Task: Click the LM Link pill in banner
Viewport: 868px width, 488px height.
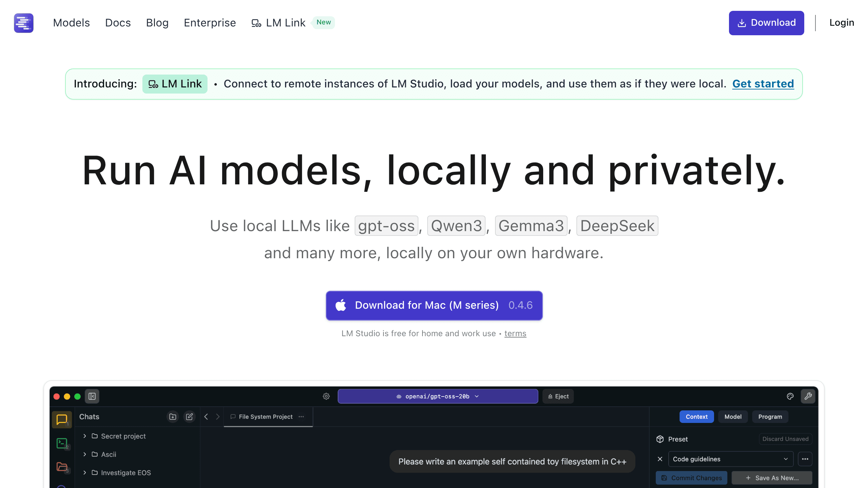Action: click(x=175, y=84)
